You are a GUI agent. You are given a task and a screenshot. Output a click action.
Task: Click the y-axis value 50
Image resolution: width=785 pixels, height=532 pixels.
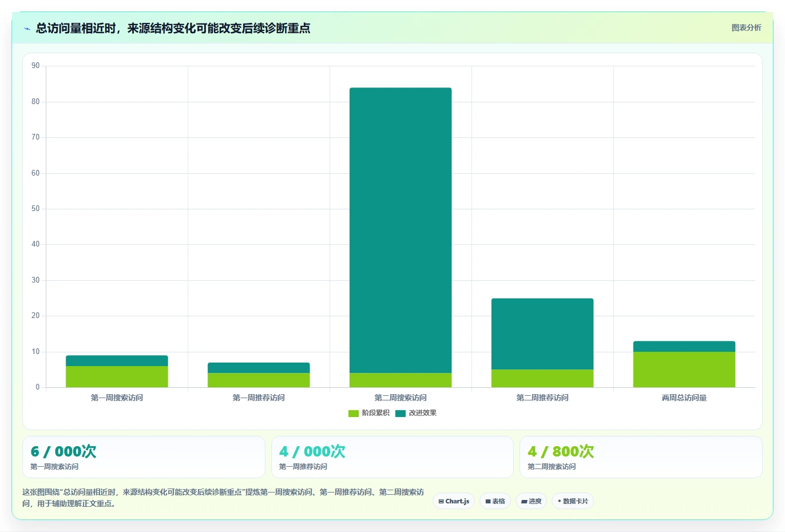[35, 209]
